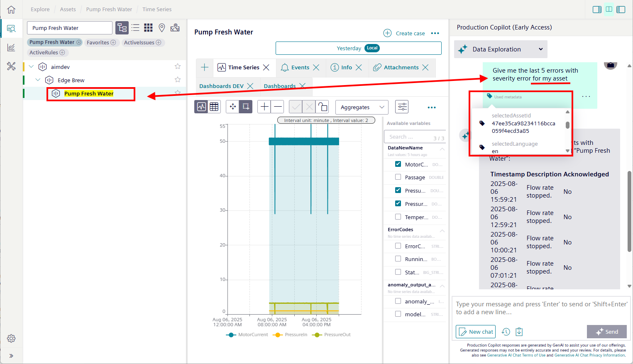Uncheck the MotorCurrent variable checkbox
The width and height of the screenshot is (633, 364).
click(398, 164)
